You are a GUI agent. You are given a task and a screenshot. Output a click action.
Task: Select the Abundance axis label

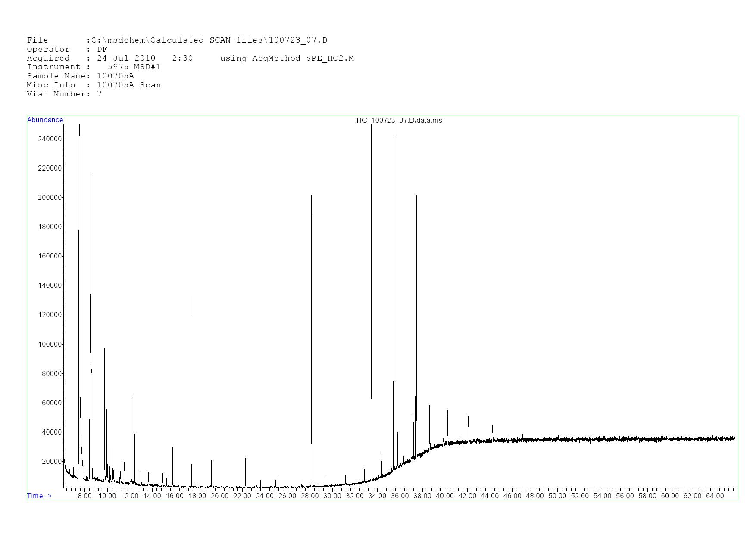45,120
